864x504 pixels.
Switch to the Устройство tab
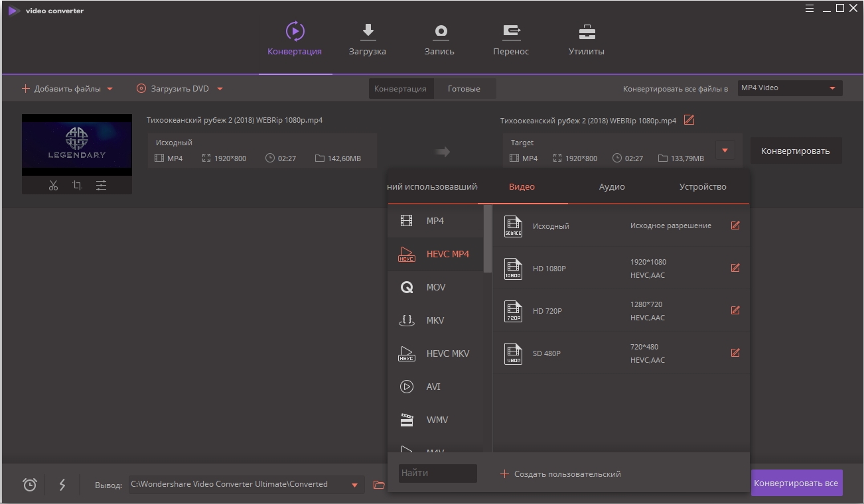tap(703, 187)
